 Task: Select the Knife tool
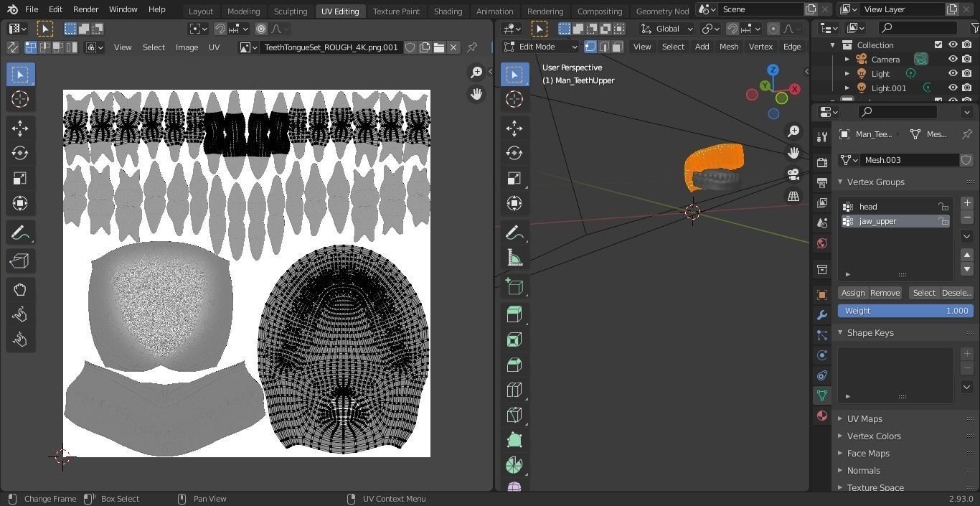(x=514, y=415)
